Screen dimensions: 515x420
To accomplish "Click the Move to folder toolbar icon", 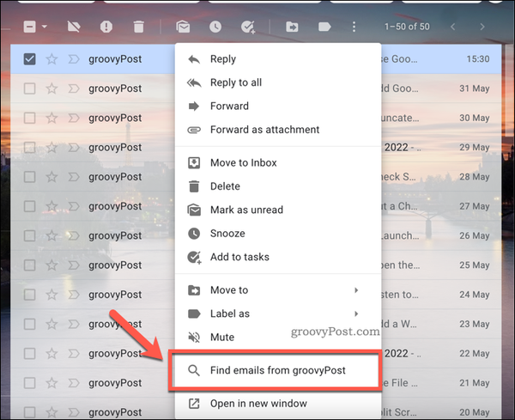I will pos(292,27).
